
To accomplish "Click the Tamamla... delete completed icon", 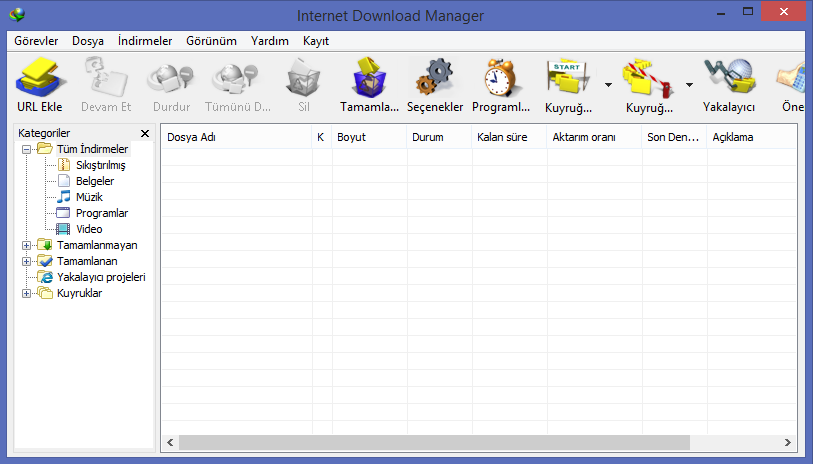I will coord(370,78).
